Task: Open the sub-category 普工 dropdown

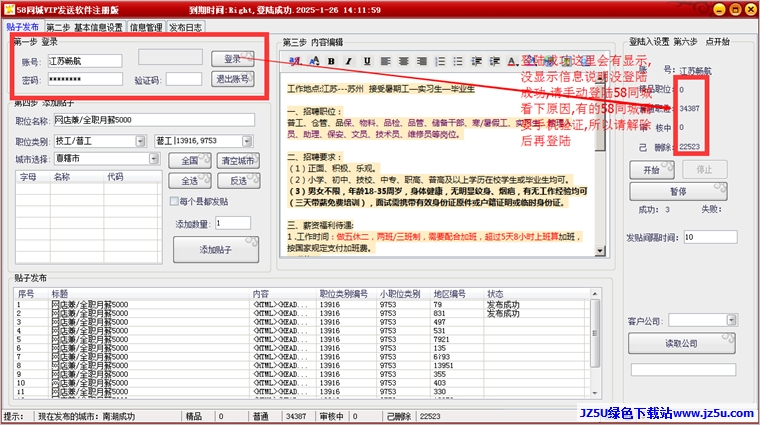Action: pos(247,141)
